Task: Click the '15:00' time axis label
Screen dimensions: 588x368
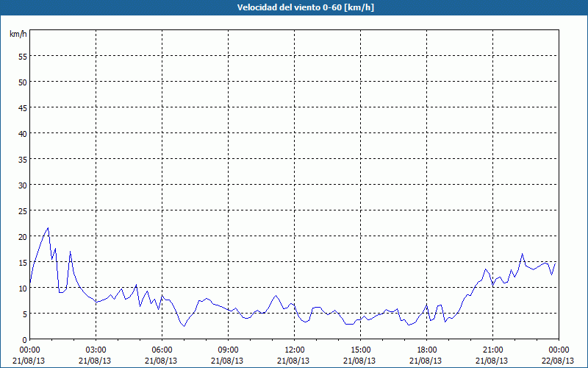Action: click(x=360, y=350)
